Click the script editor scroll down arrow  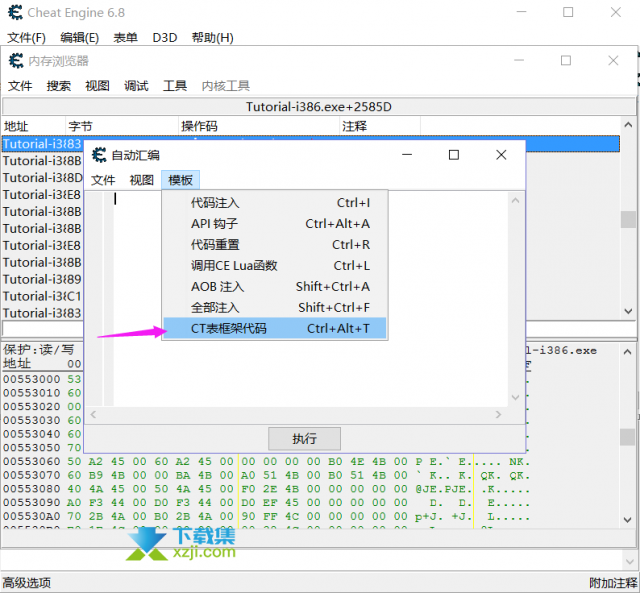point(516,398)
